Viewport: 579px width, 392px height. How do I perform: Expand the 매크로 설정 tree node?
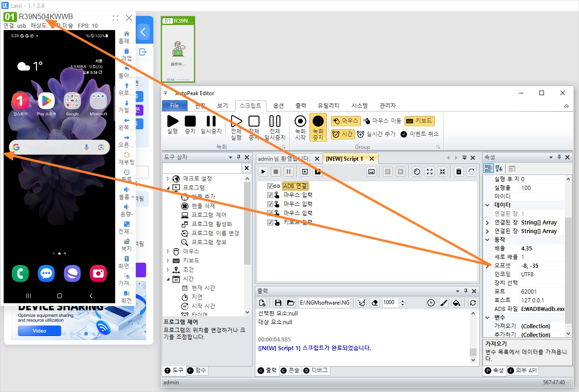tap(168, 178)
